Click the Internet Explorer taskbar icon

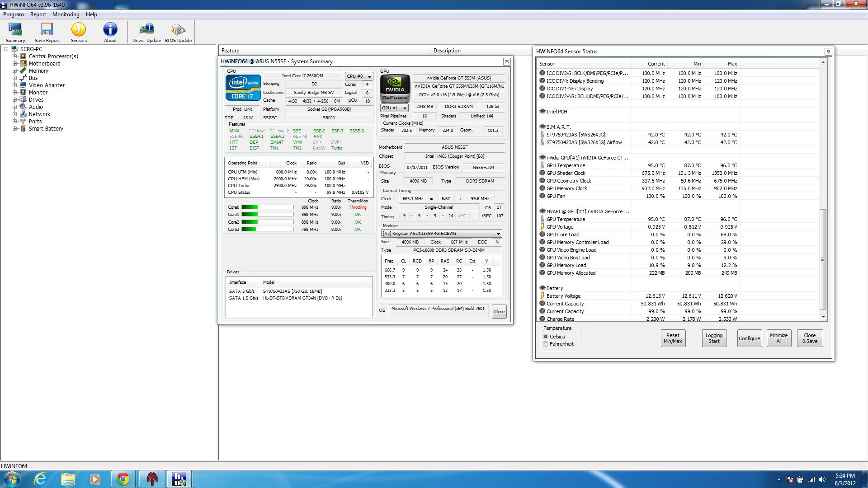[41, 479]
